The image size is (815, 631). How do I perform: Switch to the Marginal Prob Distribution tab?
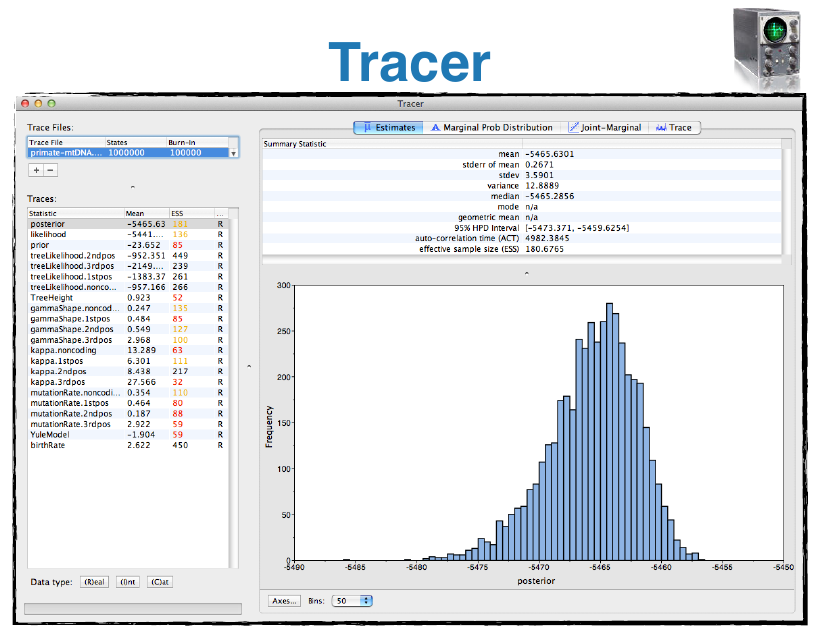pyautogui.click(x=491, y=128)
